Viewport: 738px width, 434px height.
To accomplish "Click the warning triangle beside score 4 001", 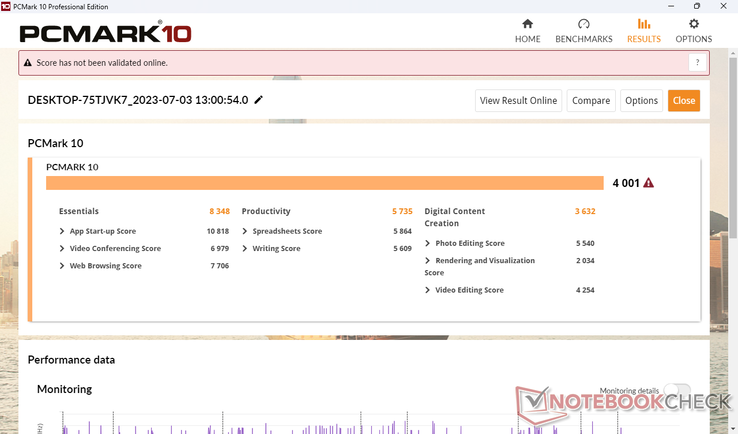I will coord(649,183).
